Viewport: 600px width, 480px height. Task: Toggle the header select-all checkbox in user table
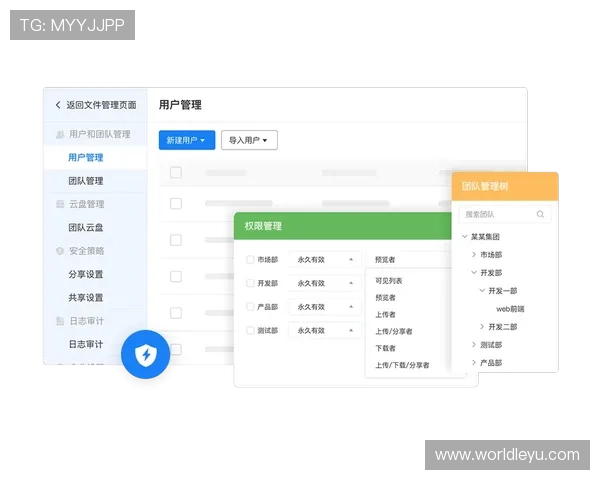coord(176,172)
